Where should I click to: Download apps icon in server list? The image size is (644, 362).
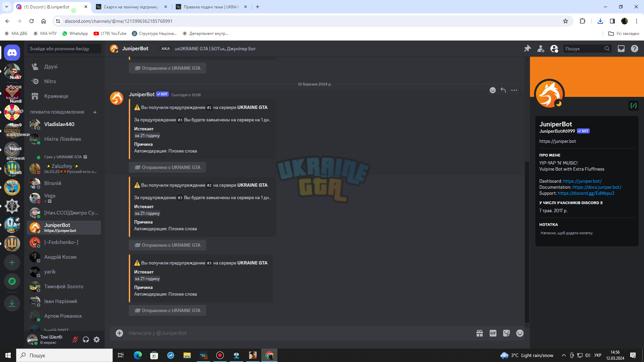pyautogui.click(x=12, y=303)
